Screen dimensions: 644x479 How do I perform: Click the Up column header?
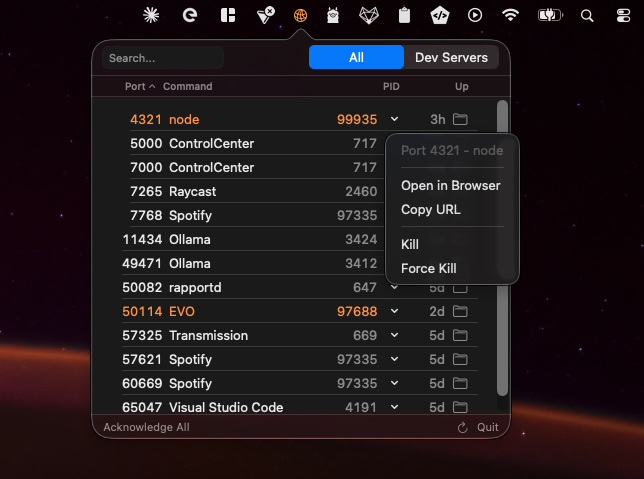(462, 86)
